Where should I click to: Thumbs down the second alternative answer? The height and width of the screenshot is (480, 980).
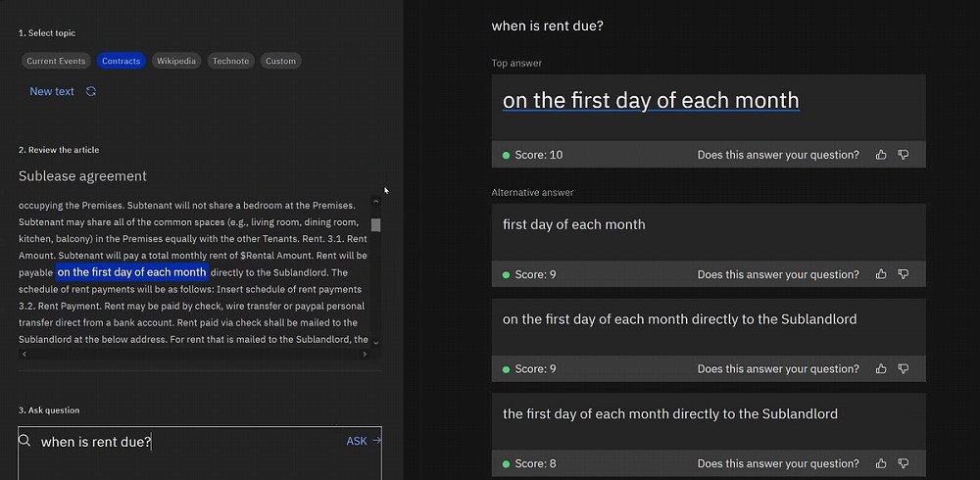(x=904, y=369)
